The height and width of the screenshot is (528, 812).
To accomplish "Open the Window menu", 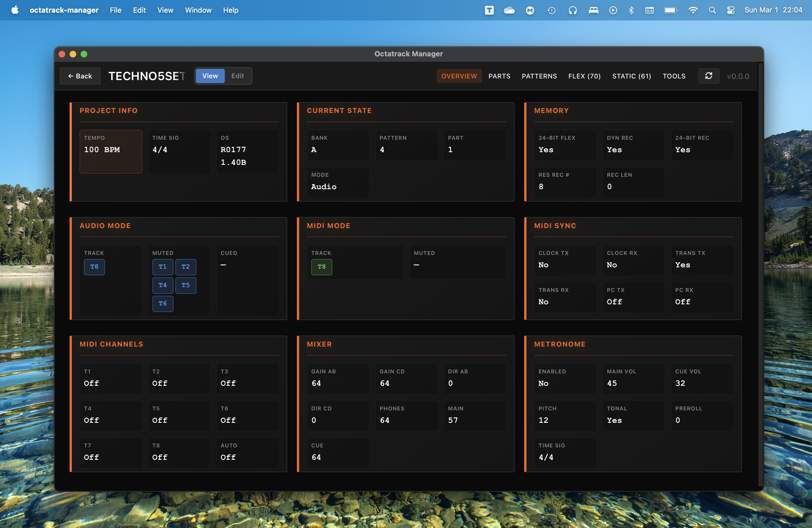I will coord(198,10).
